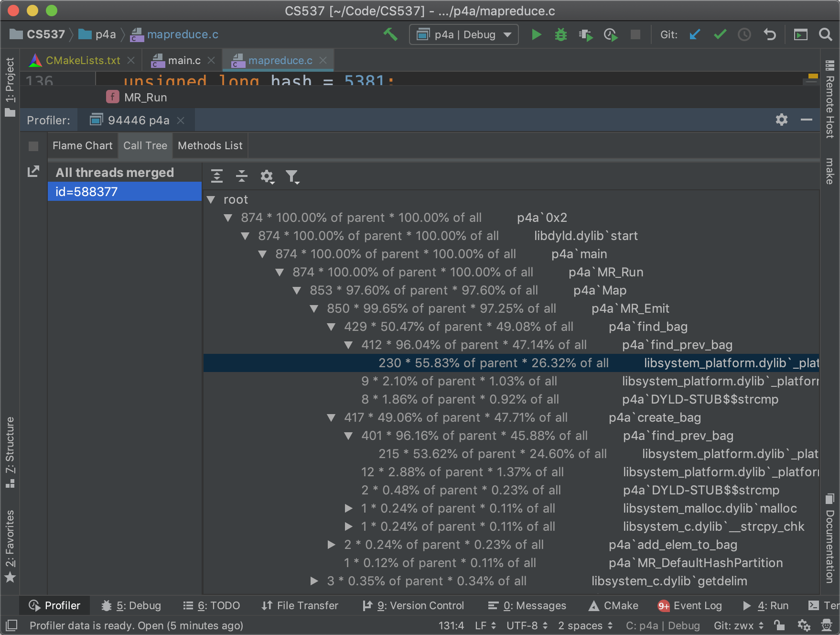Screen dimensions: 840x635
Task: Collapse the p4a`find_bag tree node
Action: [x=331, y=327]
